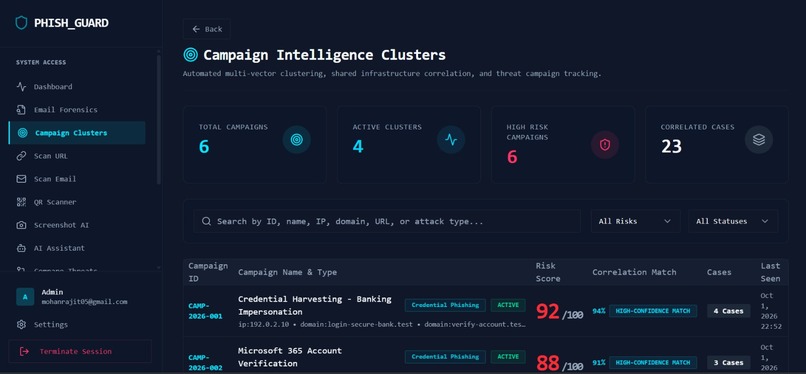Click the Settings gear icon

click(x=21, y=324)
